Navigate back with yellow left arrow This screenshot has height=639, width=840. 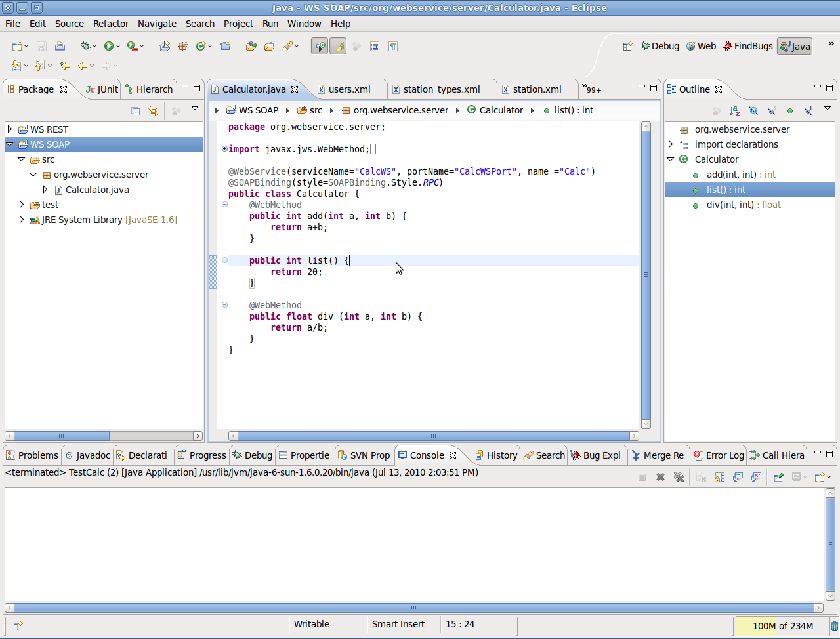(x=83, y=65)
